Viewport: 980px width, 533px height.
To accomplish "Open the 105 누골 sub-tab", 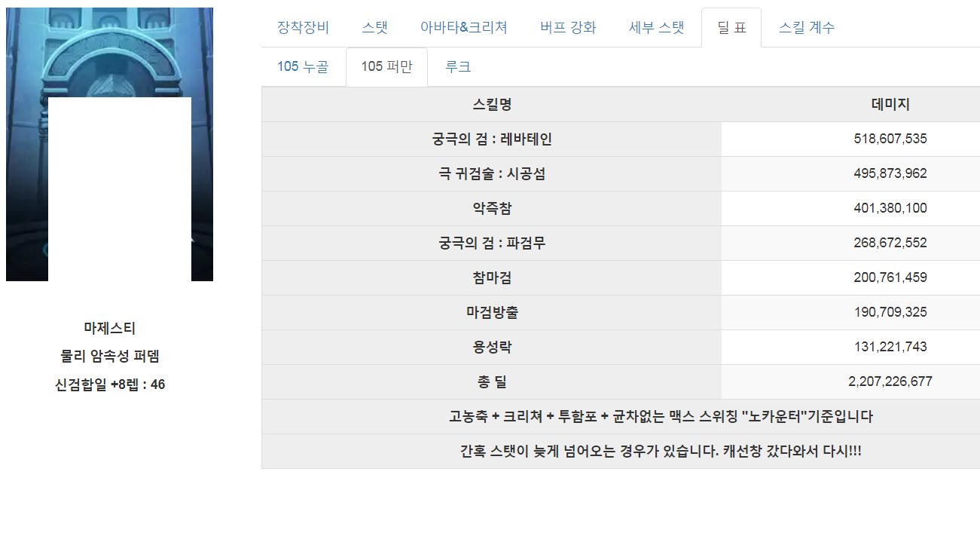I will [x=303, y=67].
